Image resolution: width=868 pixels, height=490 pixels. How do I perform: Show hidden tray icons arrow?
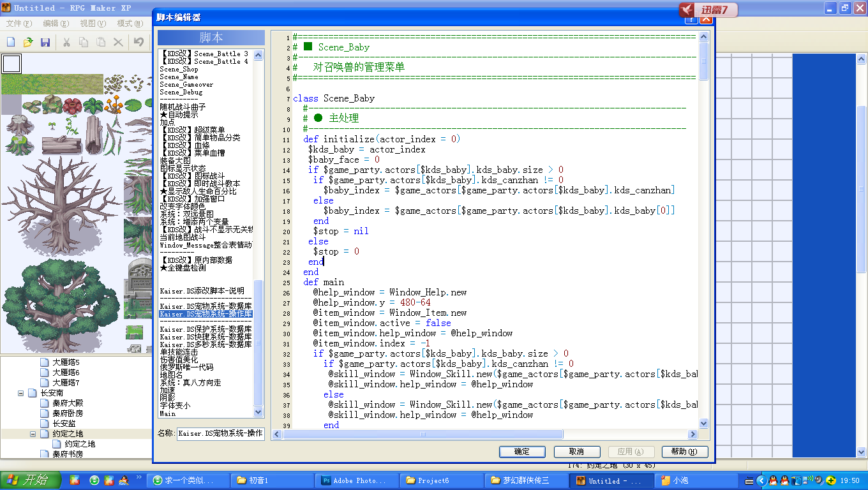(x=761, y=480)
